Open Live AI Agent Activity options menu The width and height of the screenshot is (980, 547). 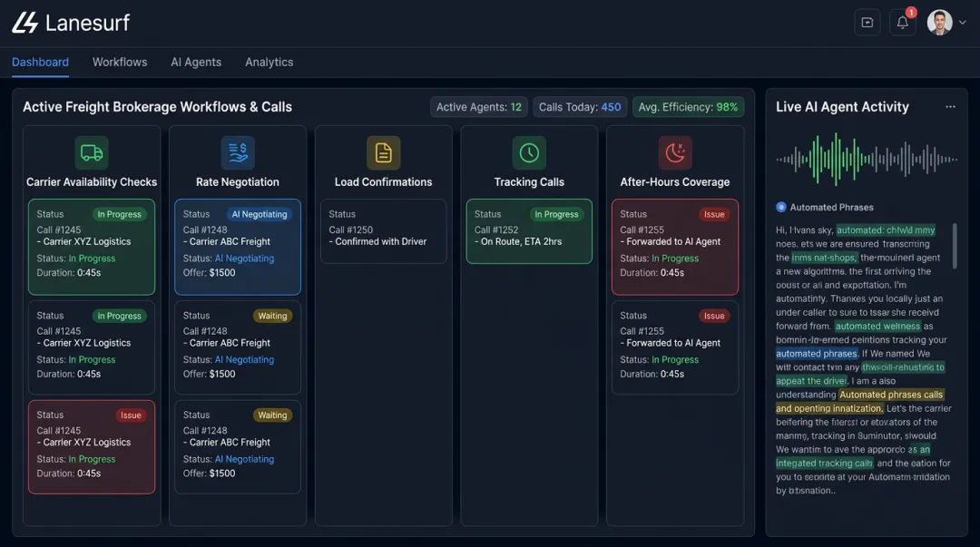[950, 107]
